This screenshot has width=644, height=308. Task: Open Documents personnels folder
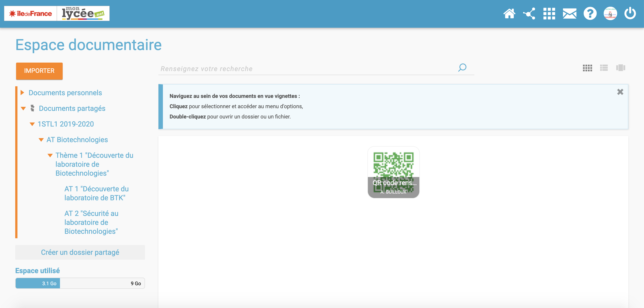[x=65, y=93]
